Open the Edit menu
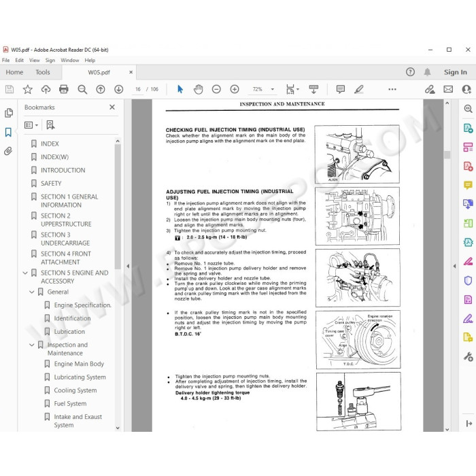Viewport: 476px width, 476px height. click(x=20, y=60)
